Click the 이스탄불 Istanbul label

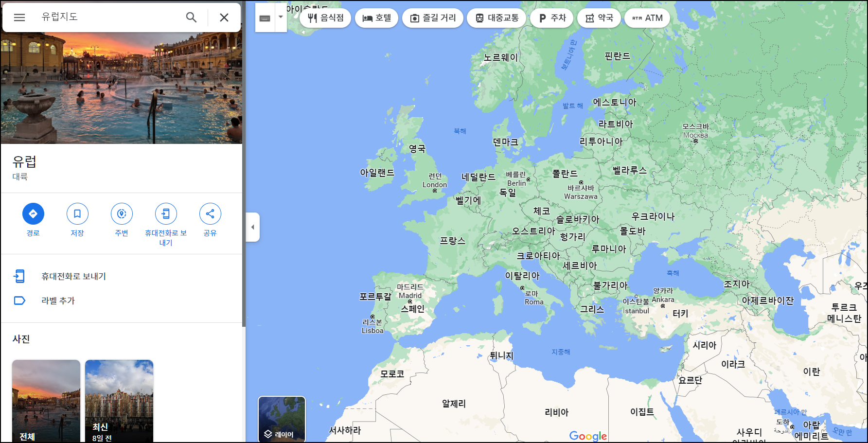[x=636, y=306]
